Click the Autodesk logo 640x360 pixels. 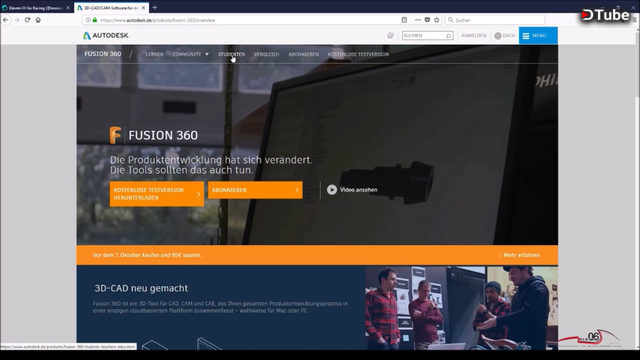[106, 36]
